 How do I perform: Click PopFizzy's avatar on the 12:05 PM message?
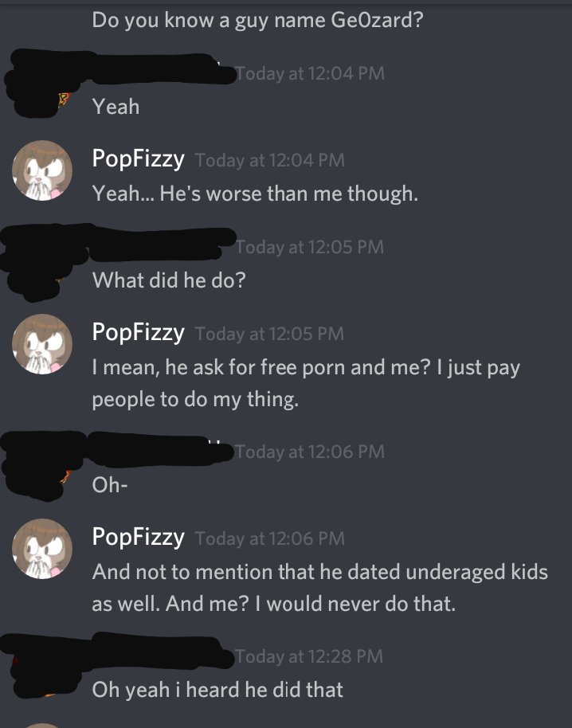(x=42, y=344)
